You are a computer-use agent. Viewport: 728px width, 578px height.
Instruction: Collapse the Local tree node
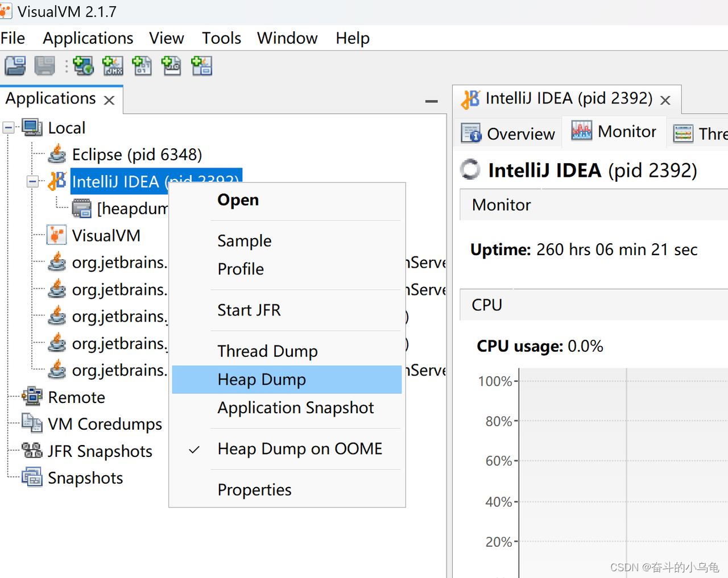point(9,128)
